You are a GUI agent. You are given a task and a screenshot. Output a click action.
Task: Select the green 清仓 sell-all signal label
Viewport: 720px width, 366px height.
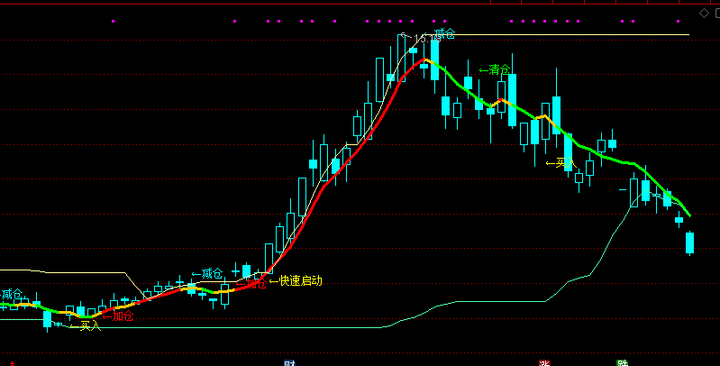coord(495,70)
